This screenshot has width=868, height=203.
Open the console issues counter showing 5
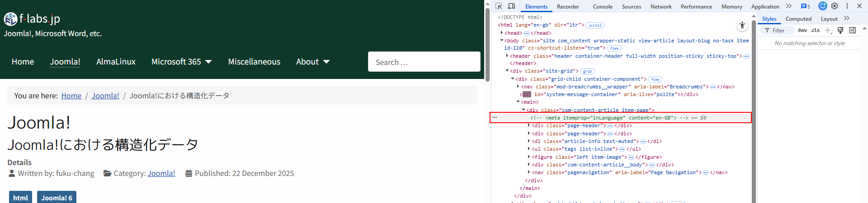point(805,6)
